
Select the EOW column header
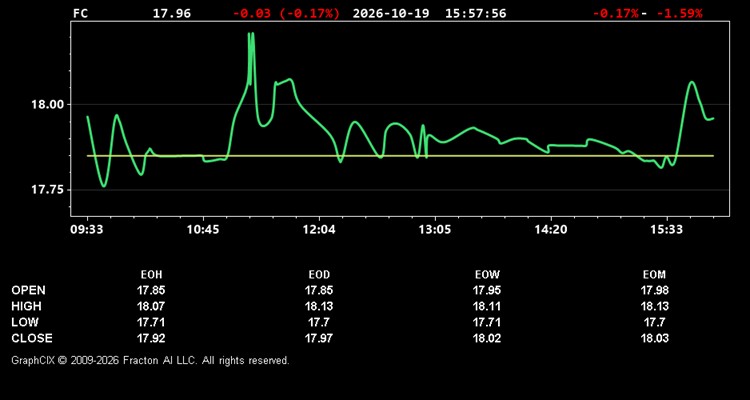487,275
